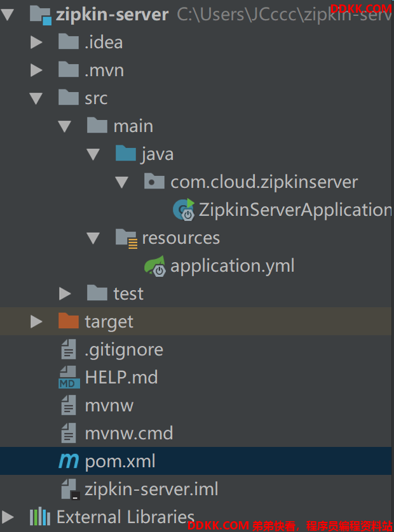Open HELP.md file name
The width and height of the screenshot is (394, 532).
tap(121, 377)
